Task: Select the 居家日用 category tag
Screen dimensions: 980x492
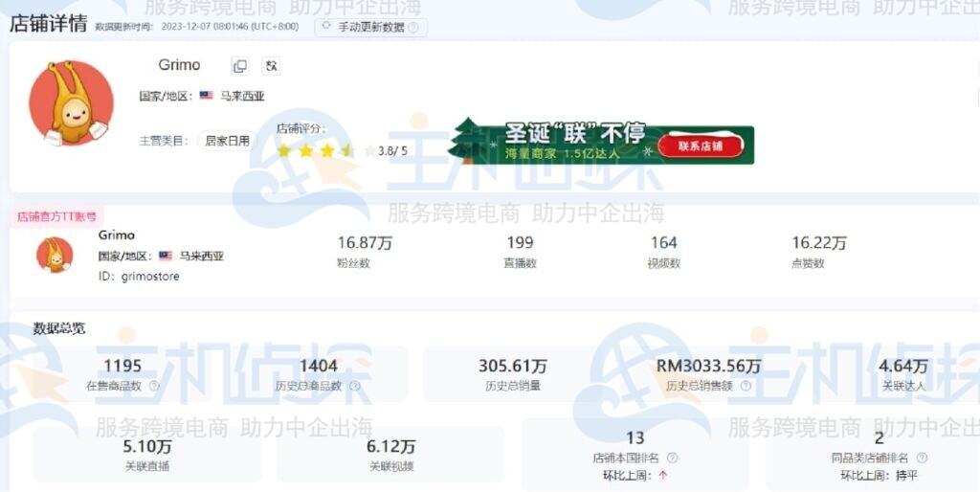Action: [x=228, y=141]
